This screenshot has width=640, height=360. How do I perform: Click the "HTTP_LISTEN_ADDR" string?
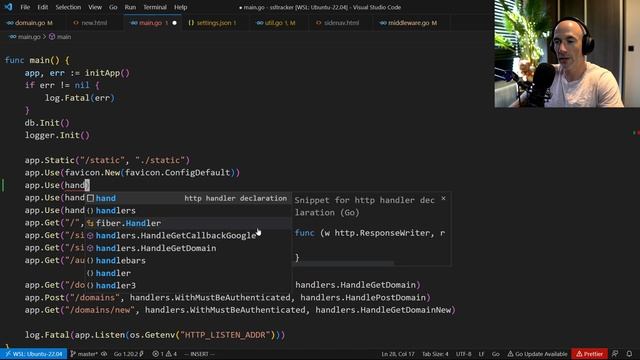(x=226, y=335)
